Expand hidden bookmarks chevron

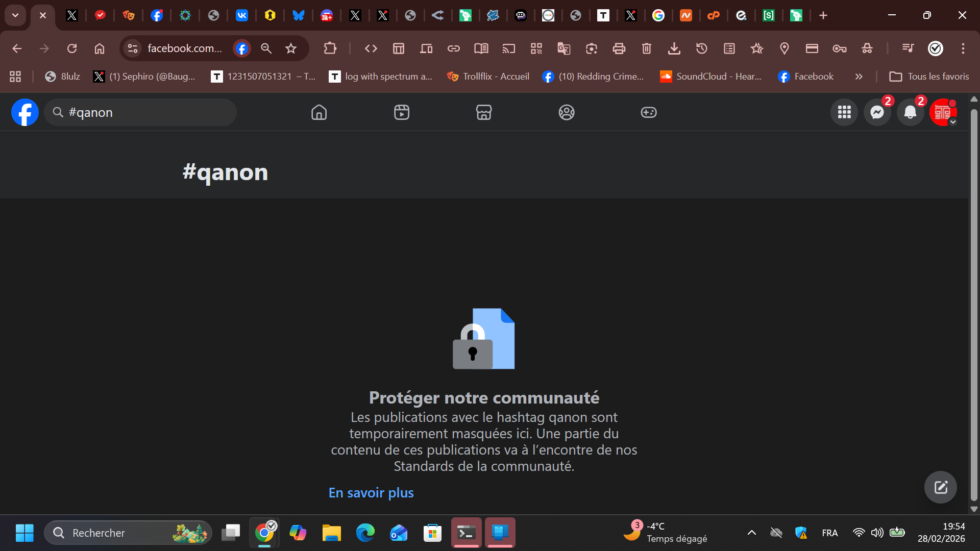click(x=859, y=77)
